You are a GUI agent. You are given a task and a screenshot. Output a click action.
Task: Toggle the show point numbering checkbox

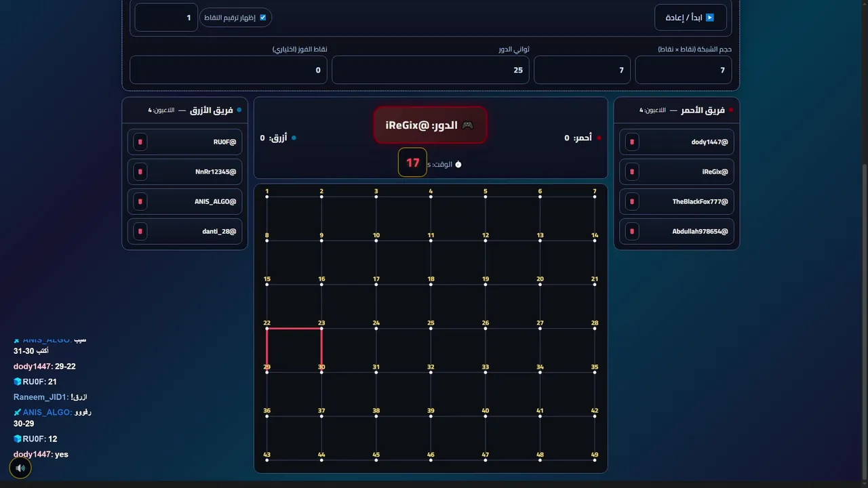tap(262, 18)
